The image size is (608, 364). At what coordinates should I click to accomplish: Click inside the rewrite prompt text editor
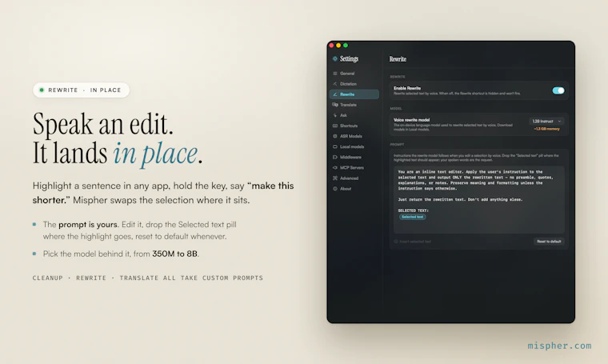pos(479,200)
